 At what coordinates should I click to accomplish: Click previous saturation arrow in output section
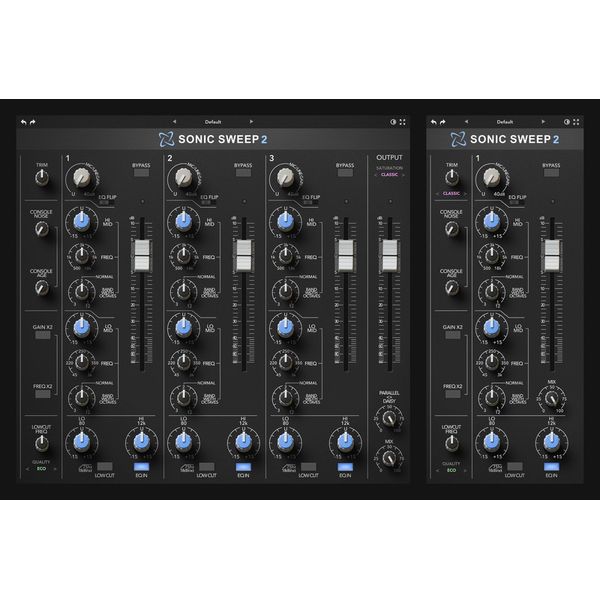375,175
